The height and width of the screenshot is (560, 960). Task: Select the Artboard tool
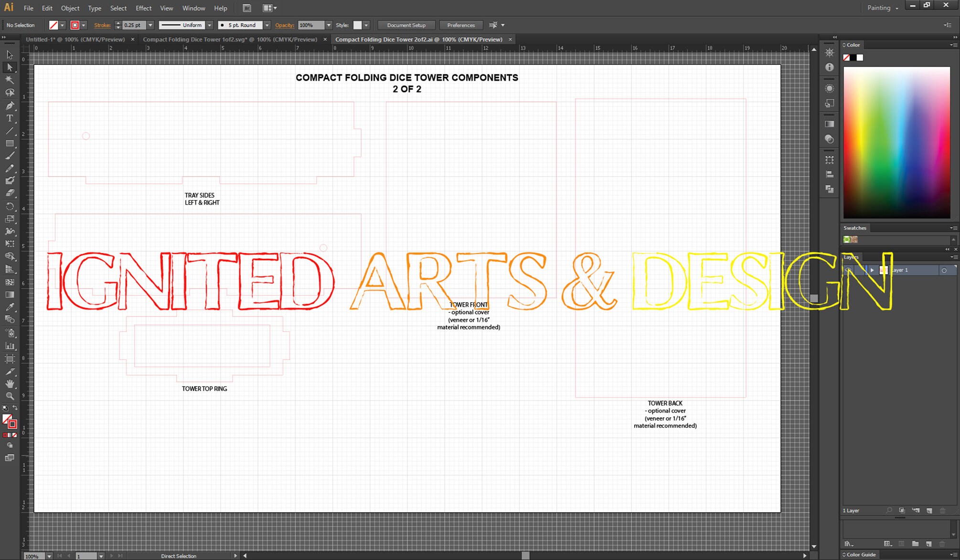[x=10, y=359]
